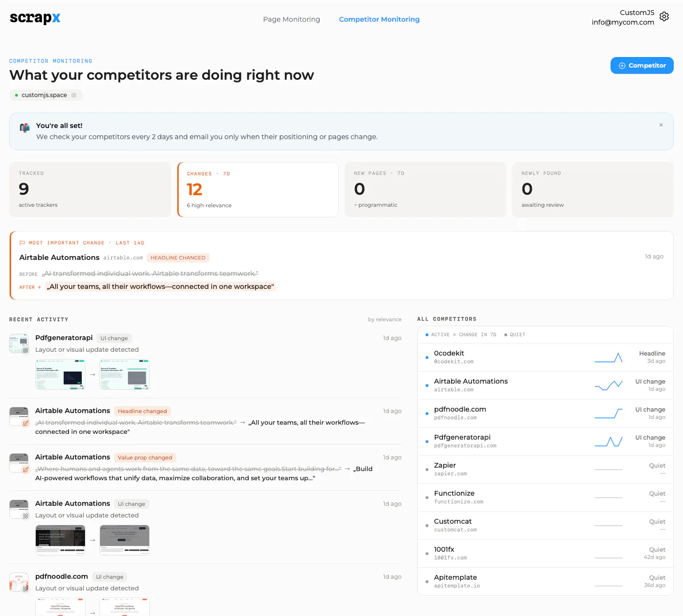Open 1001fx competitor row

545,554
